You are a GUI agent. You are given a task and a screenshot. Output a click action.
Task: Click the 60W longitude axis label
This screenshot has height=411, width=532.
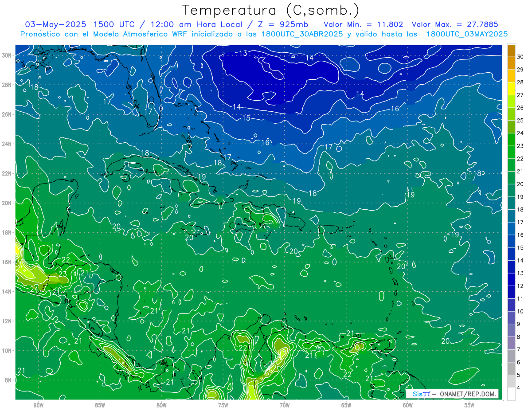coord(408,405)
